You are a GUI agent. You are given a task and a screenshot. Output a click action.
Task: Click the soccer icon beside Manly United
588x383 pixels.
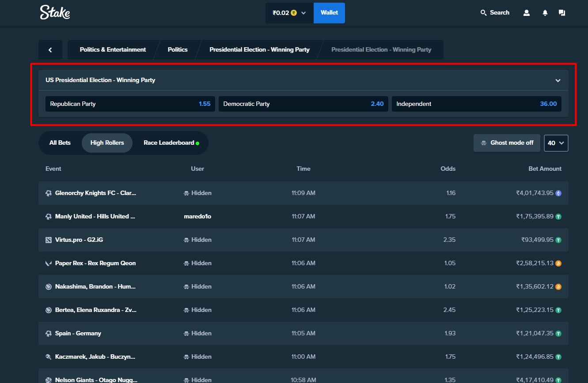[49, 216]
